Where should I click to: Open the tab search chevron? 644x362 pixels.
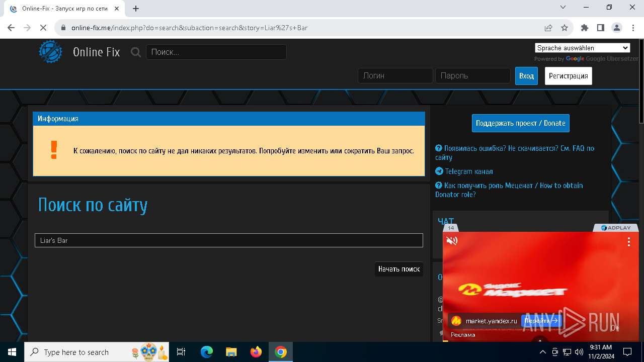[563, 7]
